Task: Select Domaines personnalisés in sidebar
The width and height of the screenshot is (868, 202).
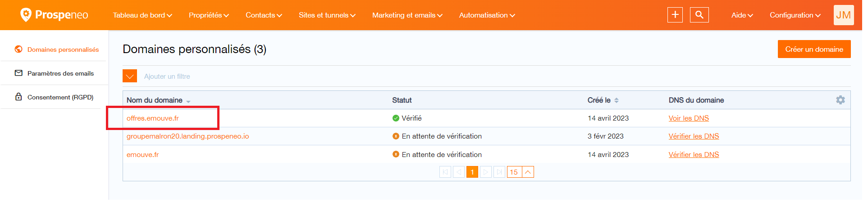Action: [x=63, y=49]
